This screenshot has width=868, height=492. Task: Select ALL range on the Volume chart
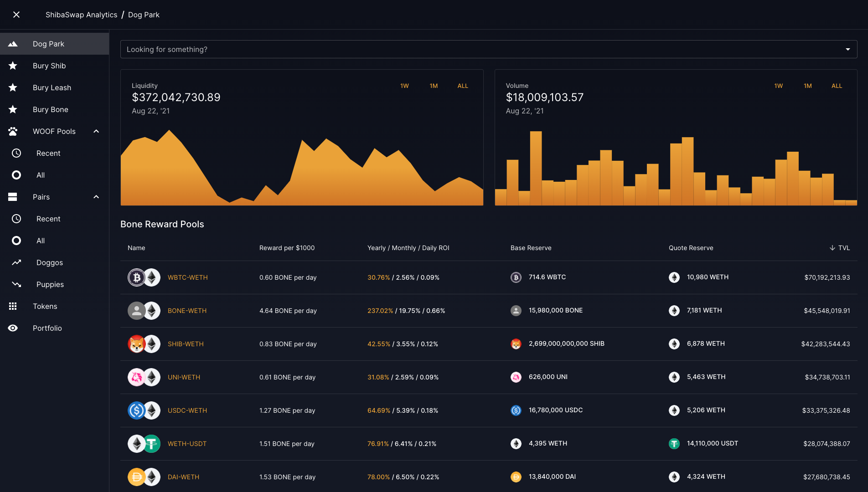[837, 86]
